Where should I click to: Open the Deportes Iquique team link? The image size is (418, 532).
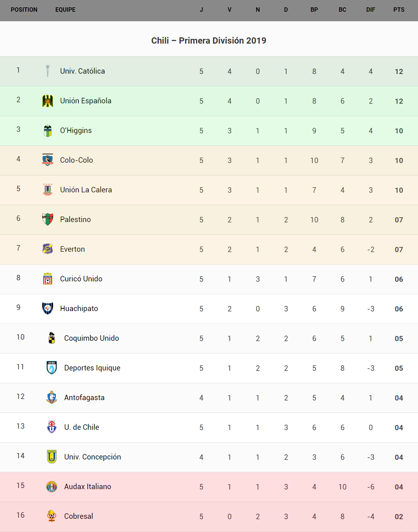coord(92,368)
